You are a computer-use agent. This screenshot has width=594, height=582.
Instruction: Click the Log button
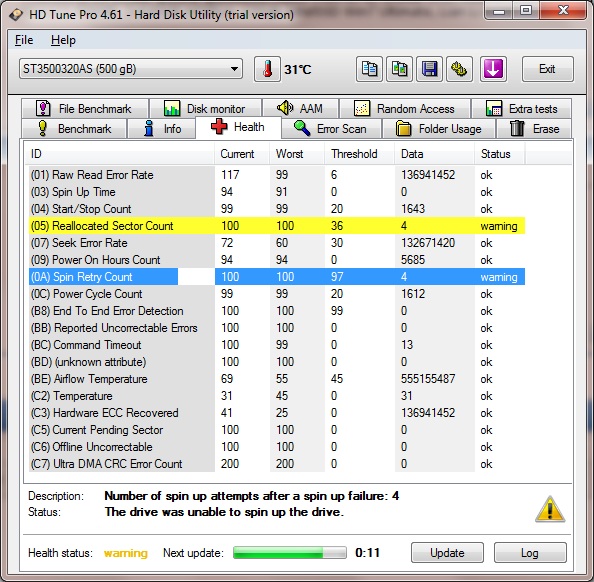[530, 552]
